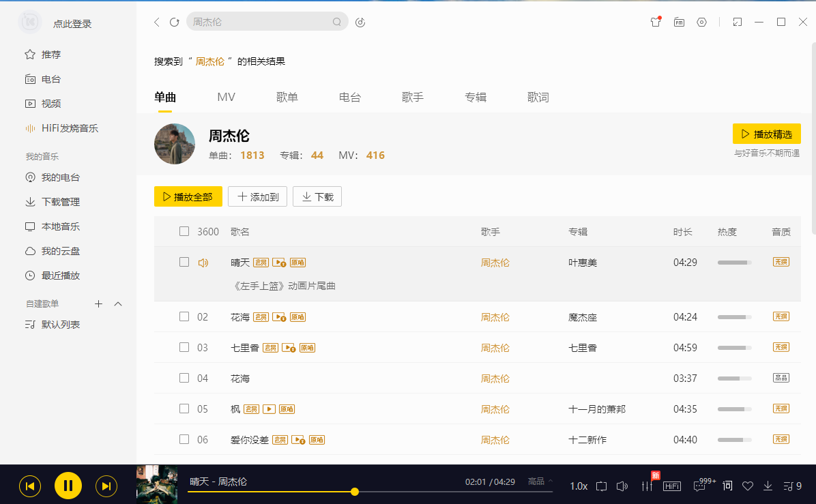Mute the volume speaker icon
The height and width of the screenshot is (504, 816).
622,486
